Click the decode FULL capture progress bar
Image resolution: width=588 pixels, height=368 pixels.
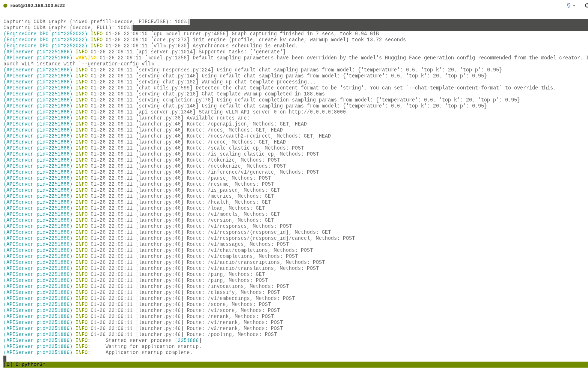coord(360,28)
